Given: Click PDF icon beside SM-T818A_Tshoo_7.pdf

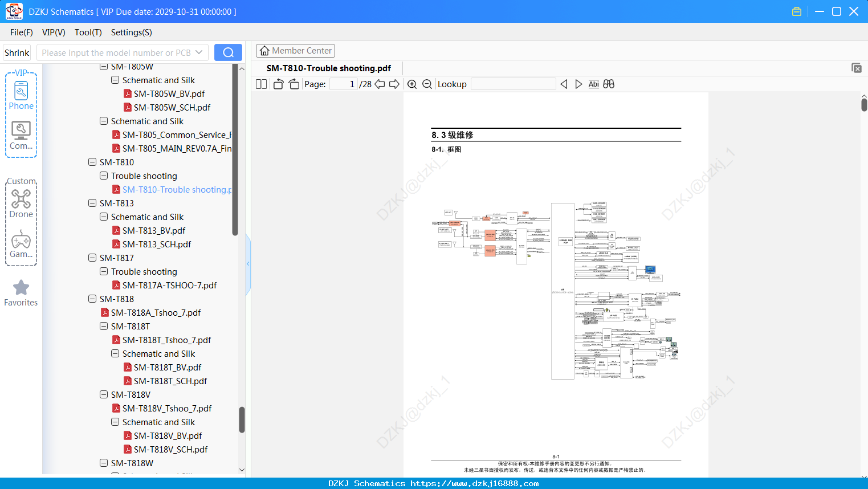Looking at the screenshot, I should pyautogui.click(x=105, y=313).
